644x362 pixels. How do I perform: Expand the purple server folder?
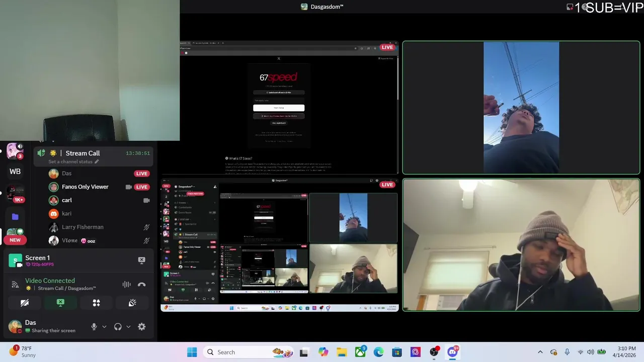(x=15, y=217)
